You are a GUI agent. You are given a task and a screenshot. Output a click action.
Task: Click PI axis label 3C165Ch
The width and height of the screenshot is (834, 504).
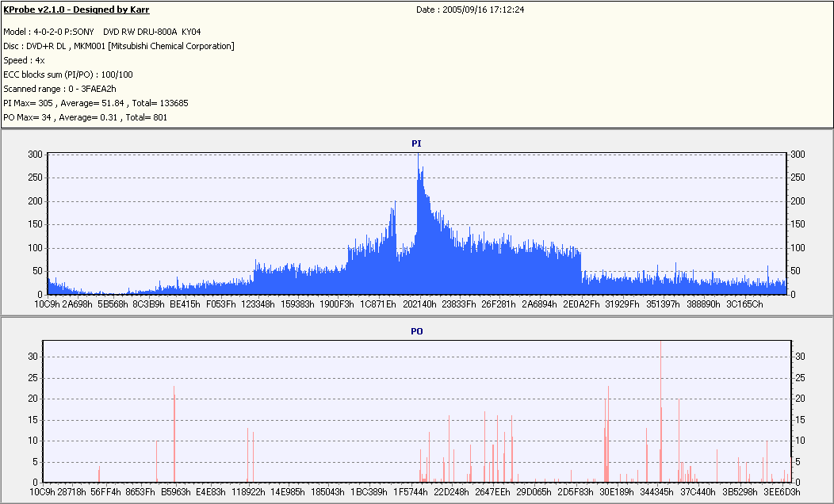pos(744,304)
